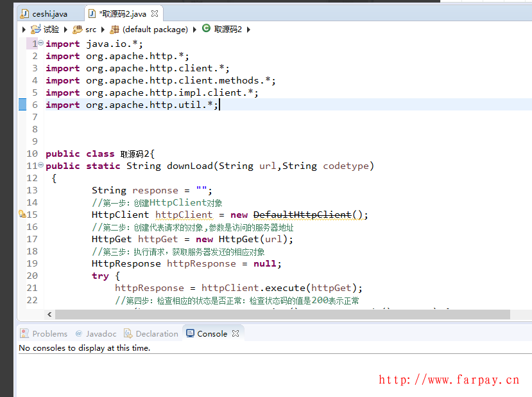Click the warning marker on line 15

point(22,215)
